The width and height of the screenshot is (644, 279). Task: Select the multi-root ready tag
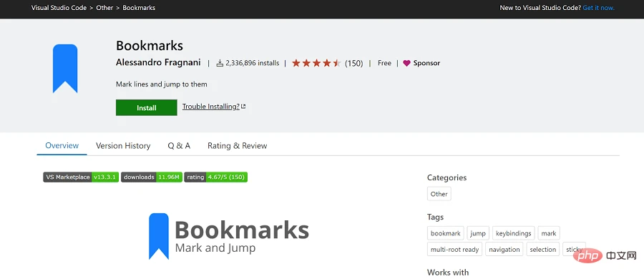[x=454, y=249]
